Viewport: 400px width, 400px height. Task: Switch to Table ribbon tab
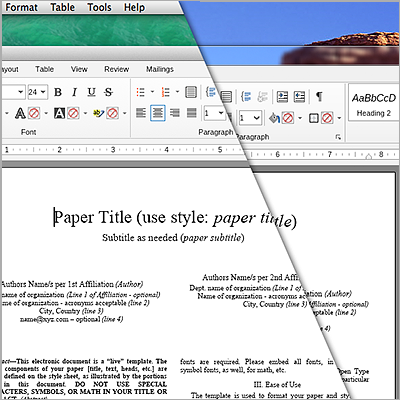click(44, 69)
